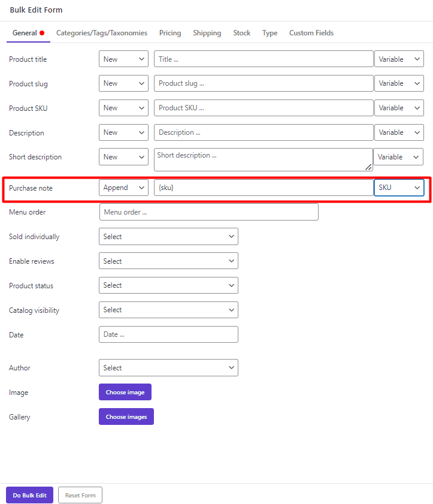Open the Author select menu

pyautogui.click(x=168, y=367)
